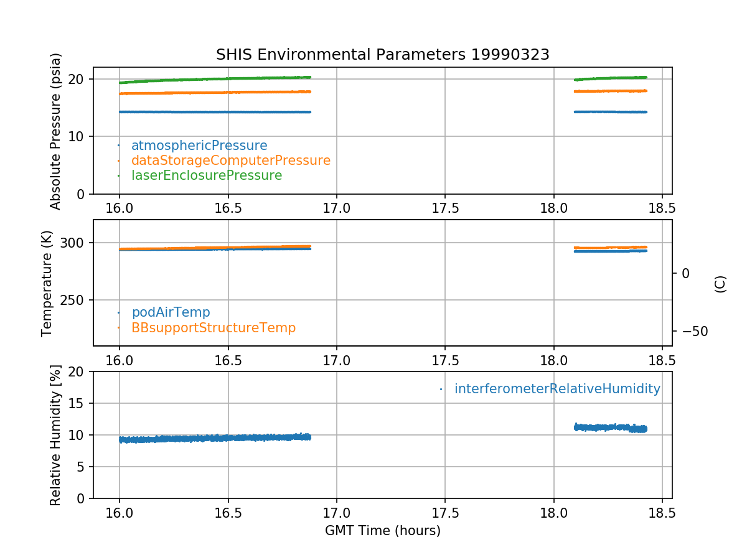Viewport: 747px width, 560px height.
Task: Select the atmosphericPressure legend entry
Action: tap(199, 146)
